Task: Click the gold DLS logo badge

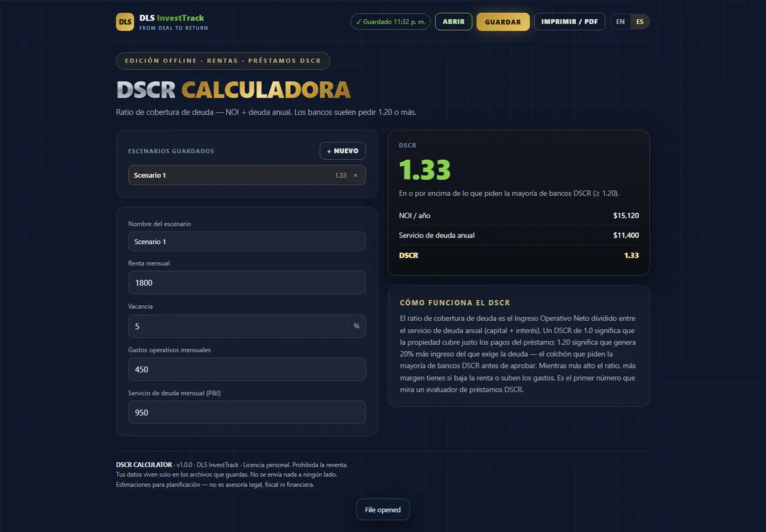Action: [x=125, y=22]
